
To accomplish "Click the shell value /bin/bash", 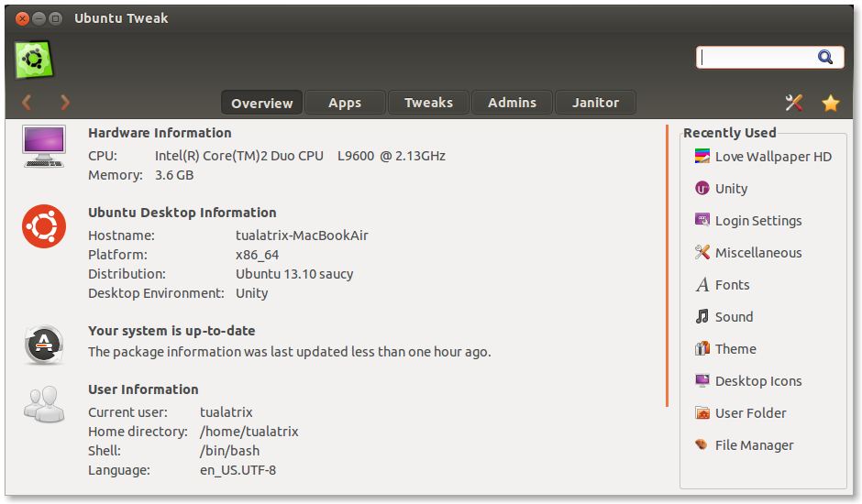I will tap(229, 451).
